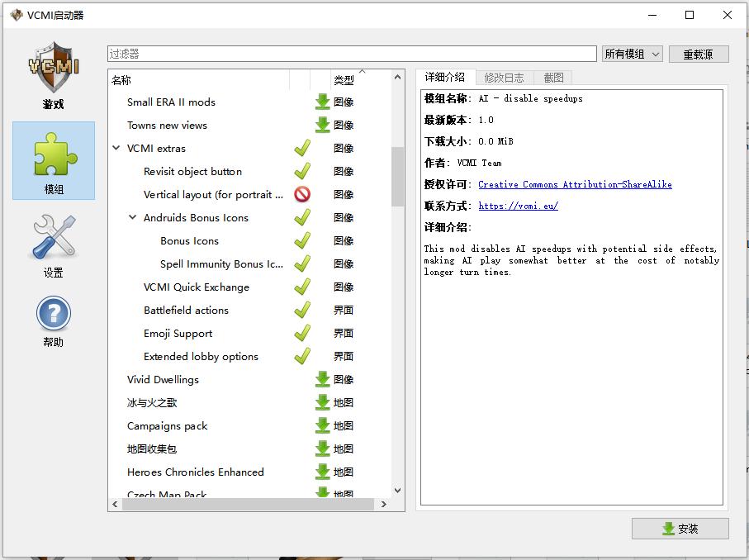Viewport: 749px width, 560px height.
Task: Open 设置 settings tools icon
Action: point(54,236)
